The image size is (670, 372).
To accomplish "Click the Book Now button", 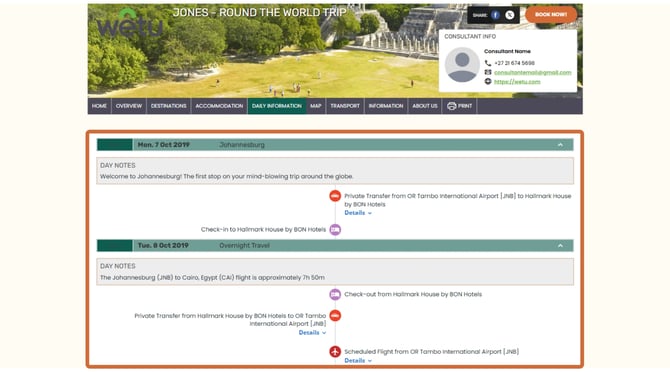I will point(551,15).
